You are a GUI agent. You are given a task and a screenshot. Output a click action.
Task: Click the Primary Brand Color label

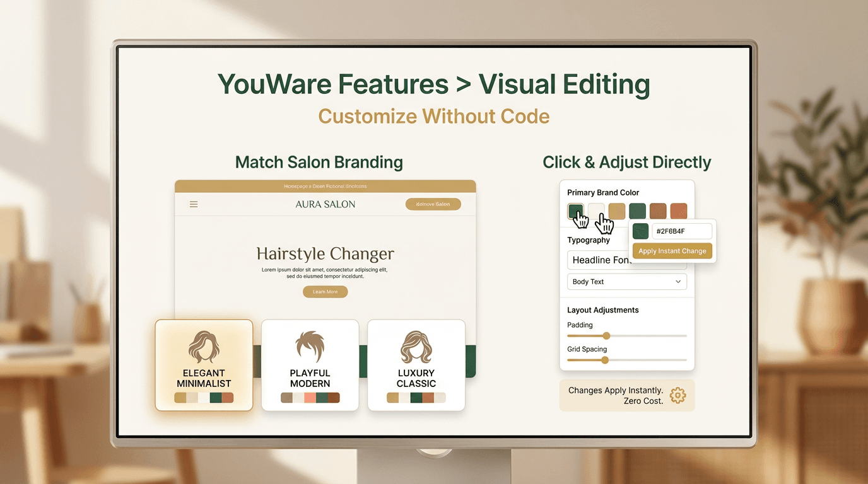pos(603,193)
